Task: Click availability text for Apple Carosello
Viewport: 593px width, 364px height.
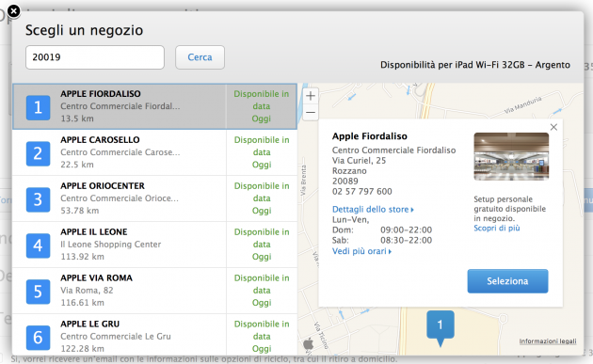Action: click(x=262, y=152)
